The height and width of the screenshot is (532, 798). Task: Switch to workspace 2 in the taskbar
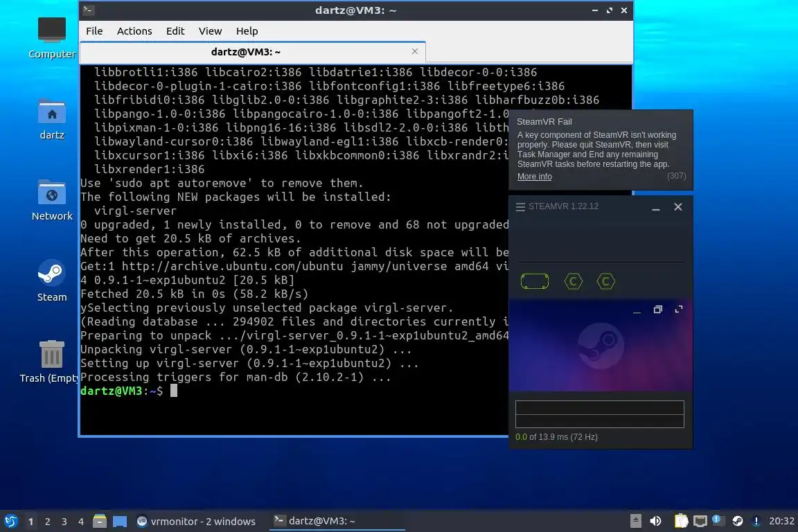point(48,522)
